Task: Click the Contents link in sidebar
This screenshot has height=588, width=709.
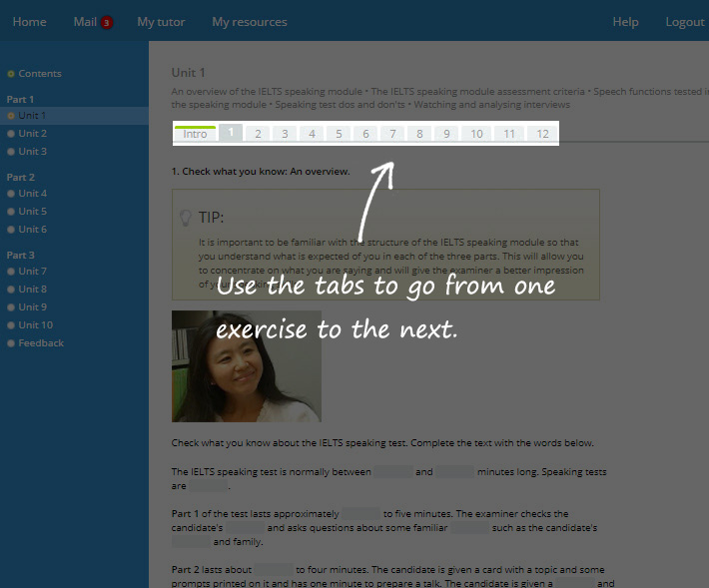Action: pos(39,74)
